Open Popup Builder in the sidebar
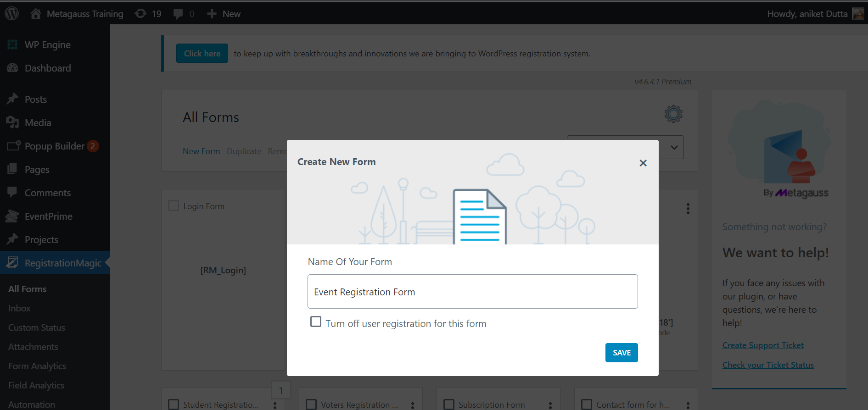The width and height of the screenshot is (868, 410). 54,146
